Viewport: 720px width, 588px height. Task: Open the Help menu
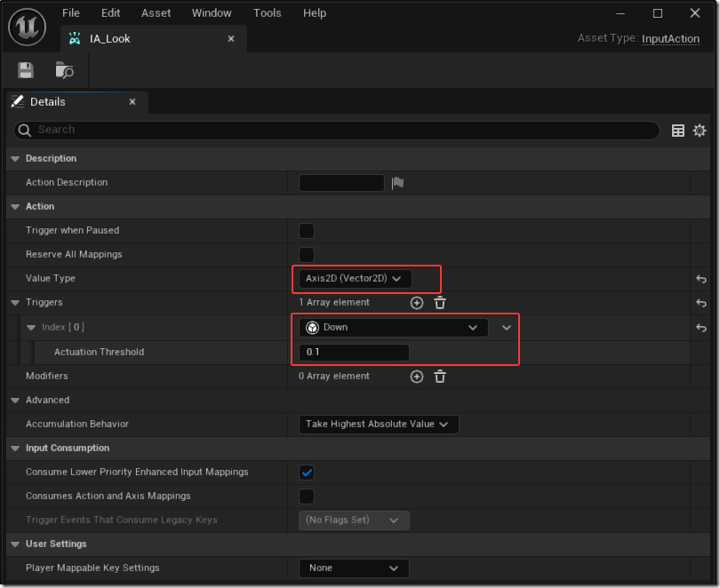tap(315, 12)
